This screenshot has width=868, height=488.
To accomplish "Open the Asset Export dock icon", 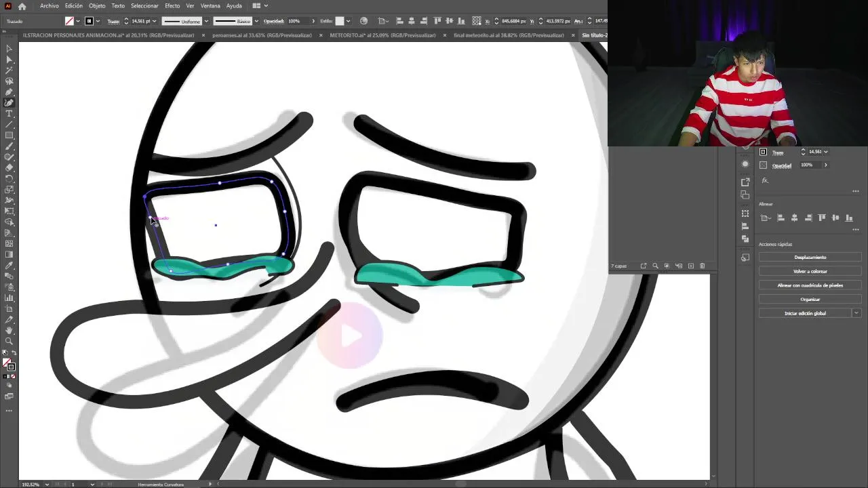I will (745, 182).
